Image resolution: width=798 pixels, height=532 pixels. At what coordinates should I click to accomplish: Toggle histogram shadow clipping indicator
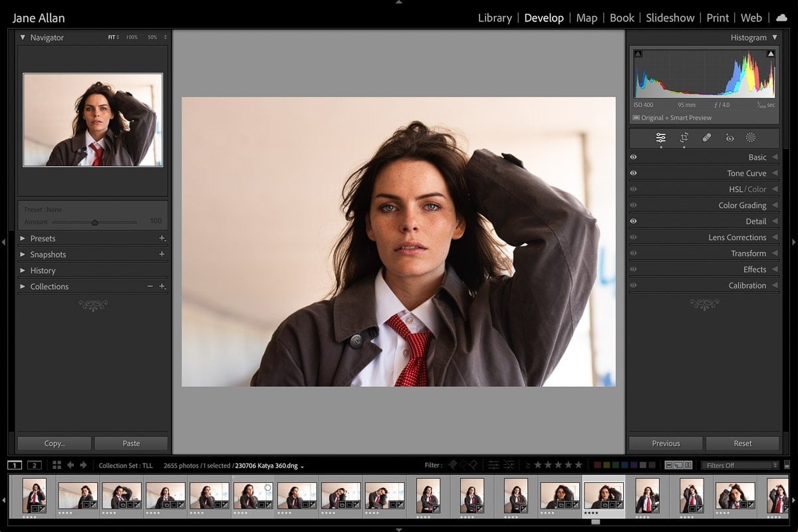(x=638, y=54)
